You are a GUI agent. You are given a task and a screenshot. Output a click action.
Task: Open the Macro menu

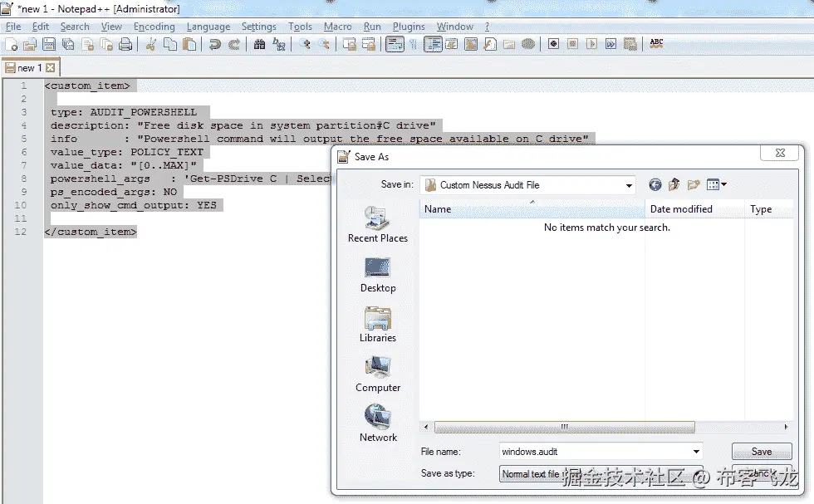pos(337,27)
